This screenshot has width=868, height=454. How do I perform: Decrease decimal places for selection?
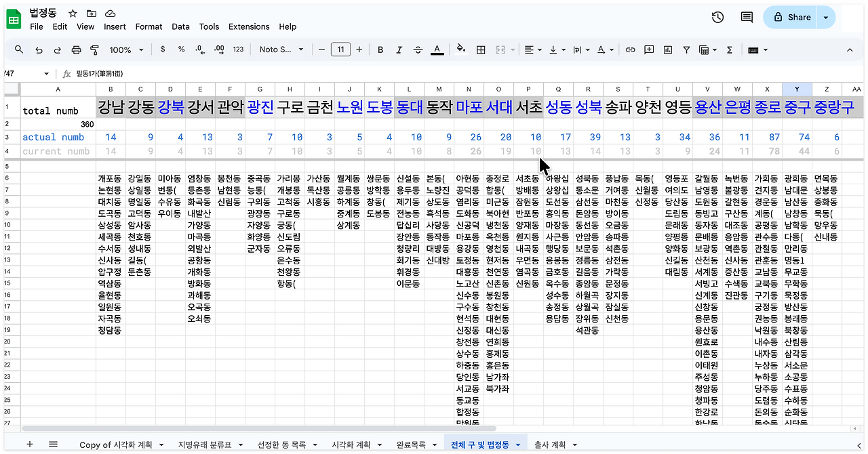pyautogui.click(x=199, y=49)
